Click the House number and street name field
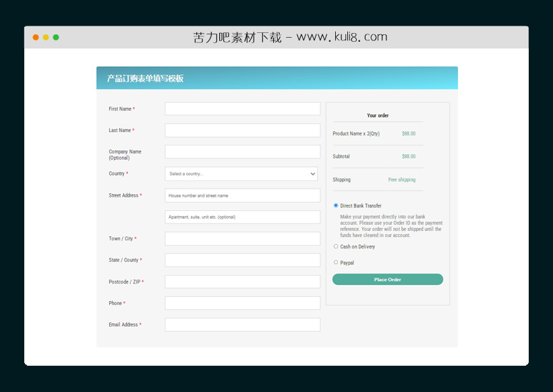Viewport: 553px width, 392px height. pos(242,195)
